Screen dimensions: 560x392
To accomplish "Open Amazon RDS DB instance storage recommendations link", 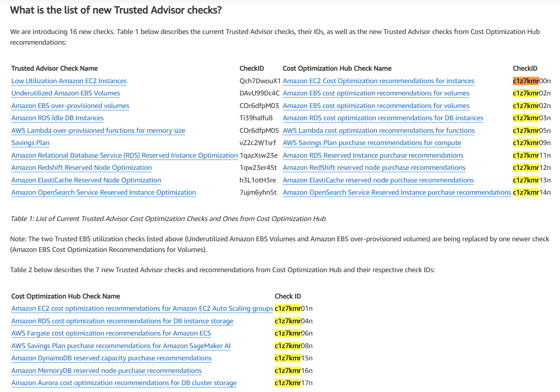I will point(122,321).
